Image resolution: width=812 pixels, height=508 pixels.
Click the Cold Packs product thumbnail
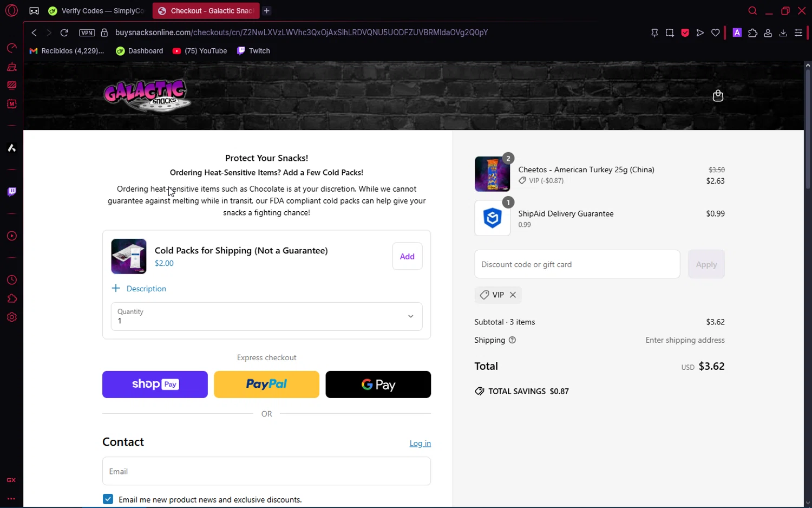click(x=129, y=256)
